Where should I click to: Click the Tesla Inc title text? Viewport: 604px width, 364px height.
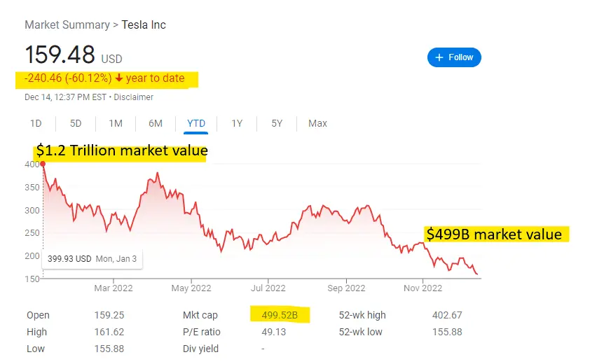point(144,25)
